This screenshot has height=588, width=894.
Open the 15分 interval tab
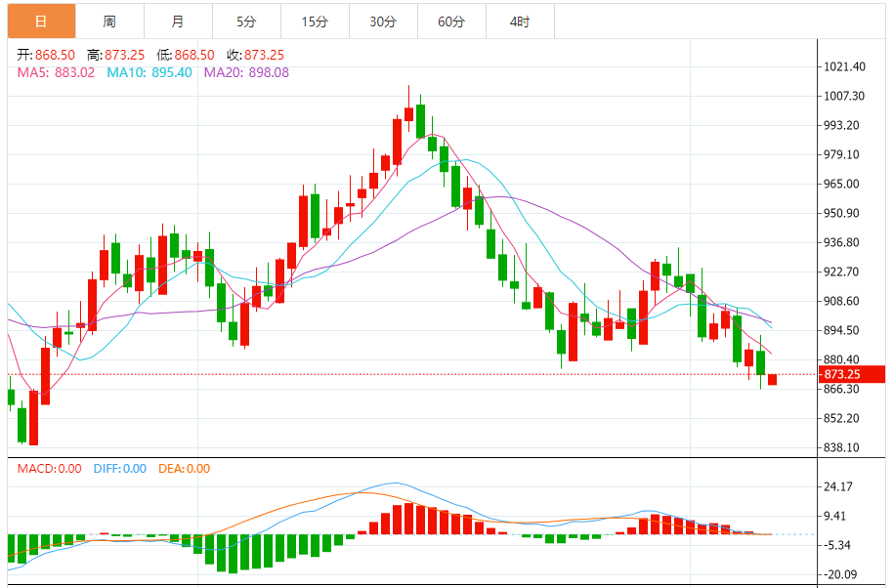point(316,21)
